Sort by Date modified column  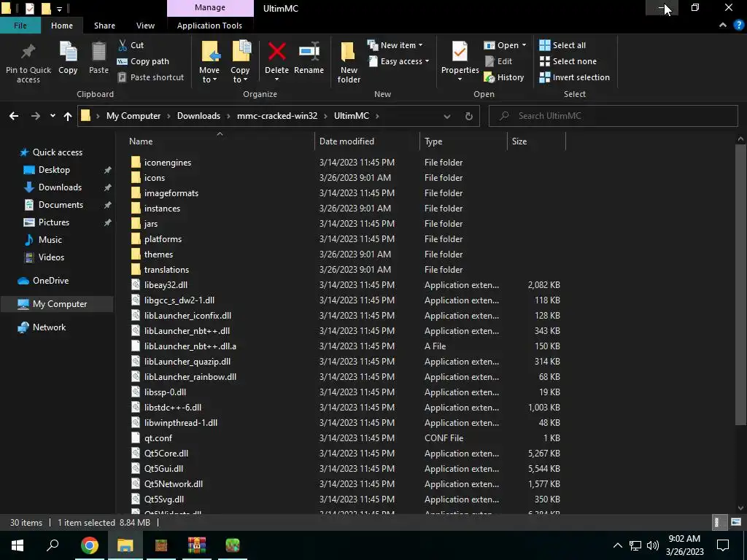[x=347, y=141]
